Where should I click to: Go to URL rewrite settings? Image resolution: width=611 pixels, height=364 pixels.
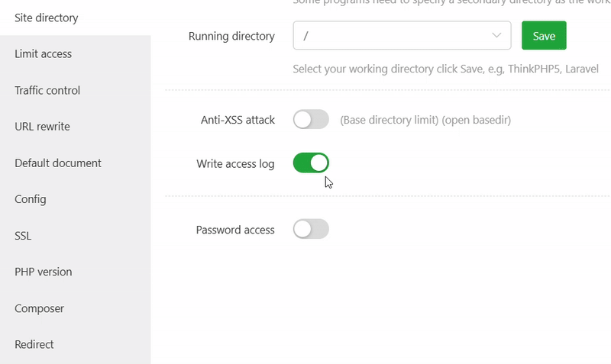42,127
